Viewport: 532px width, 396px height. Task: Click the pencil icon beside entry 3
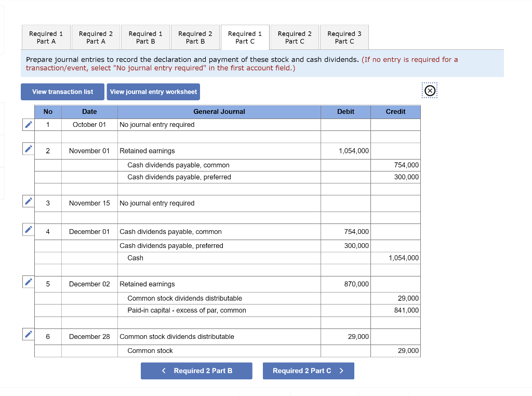(x=29, y=201)
